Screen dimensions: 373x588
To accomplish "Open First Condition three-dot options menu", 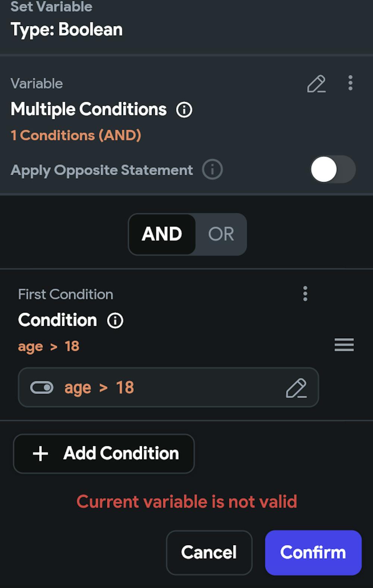I will click(x=305, y=294).
